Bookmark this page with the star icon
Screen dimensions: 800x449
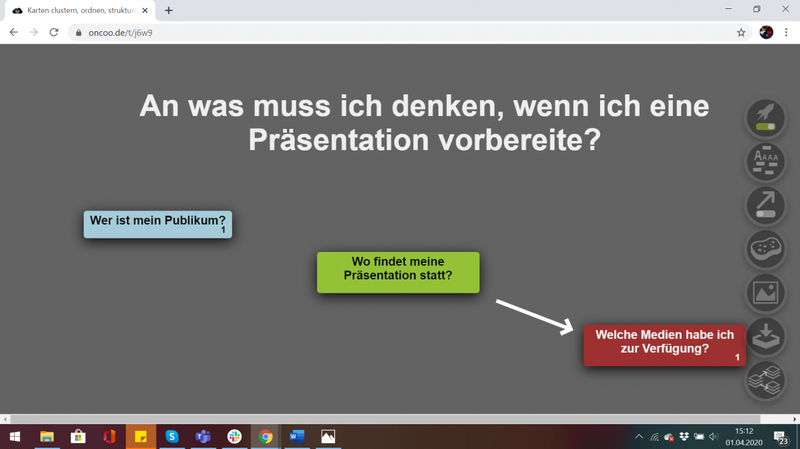pyautogui.click(x=741, y=32)
